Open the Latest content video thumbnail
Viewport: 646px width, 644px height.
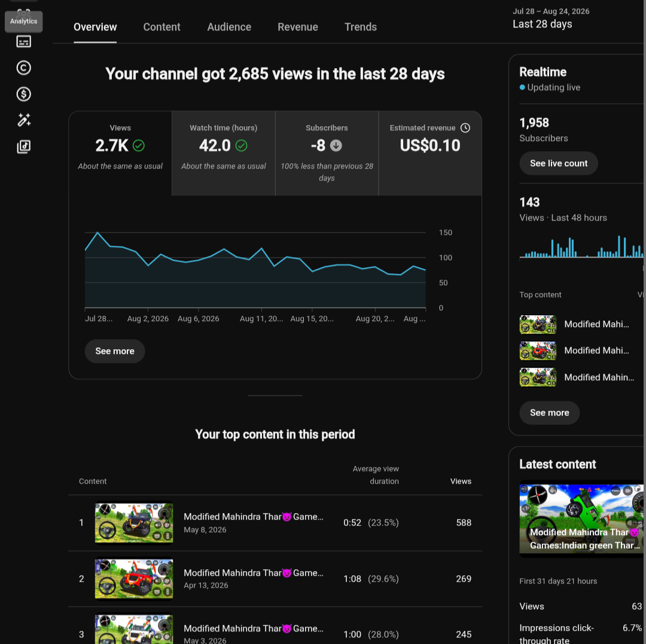[x=581, y=519]
